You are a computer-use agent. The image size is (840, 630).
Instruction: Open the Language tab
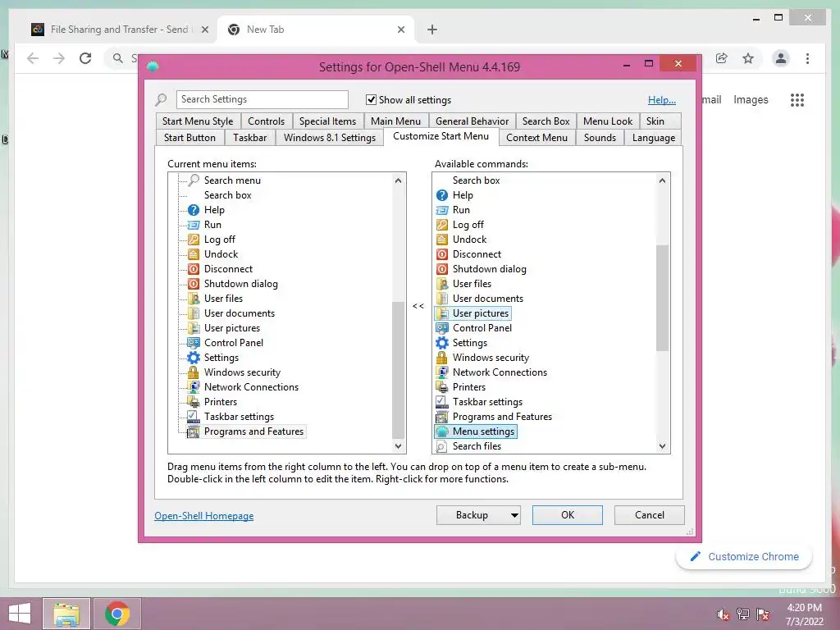(x=654, y=138)
